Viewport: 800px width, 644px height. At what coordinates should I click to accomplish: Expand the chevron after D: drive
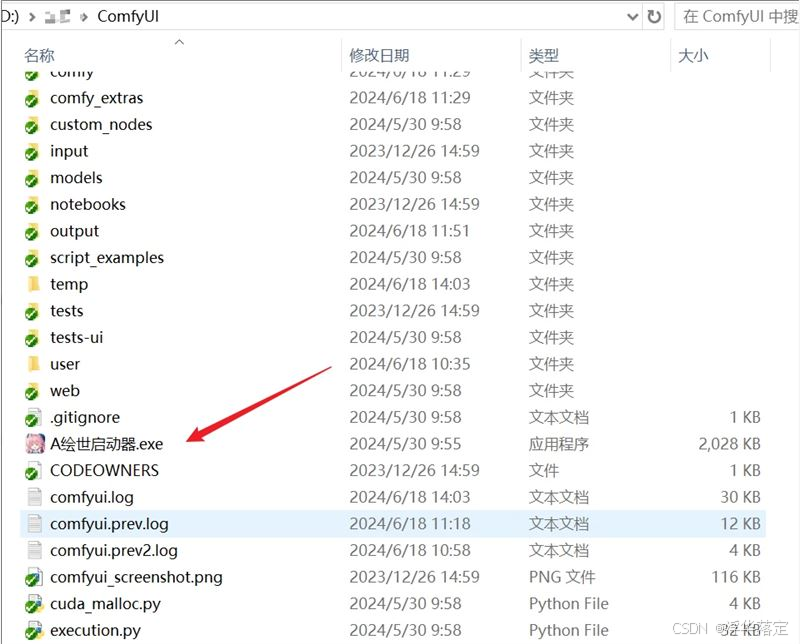(x=32, y=17)
